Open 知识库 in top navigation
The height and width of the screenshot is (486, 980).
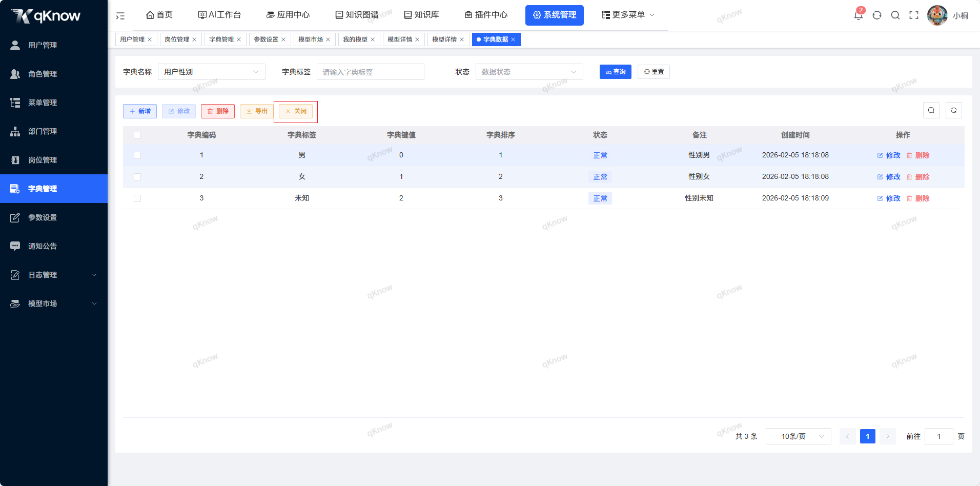point(421,15)
